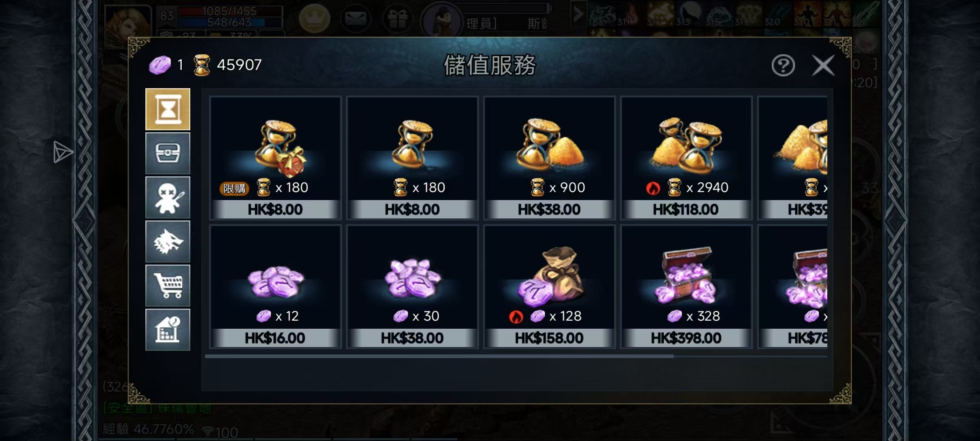Open the shopping cart category icon
980x441 pixels.
168,286
